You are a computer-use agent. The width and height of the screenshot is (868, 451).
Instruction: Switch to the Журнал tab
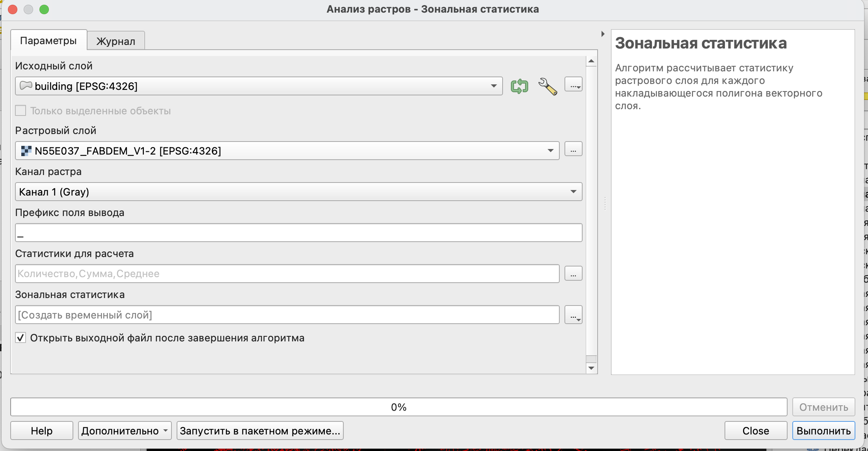[x=115, y=41]
